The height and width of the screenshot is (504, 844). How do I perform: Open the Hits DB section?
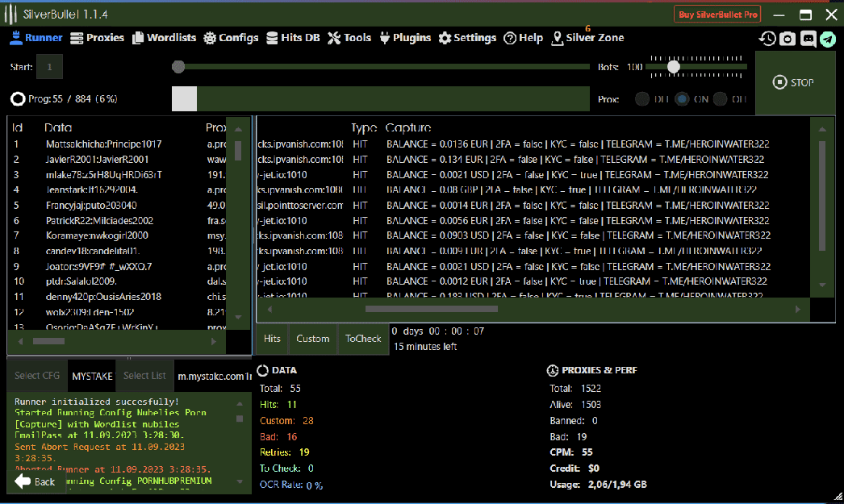293,38
